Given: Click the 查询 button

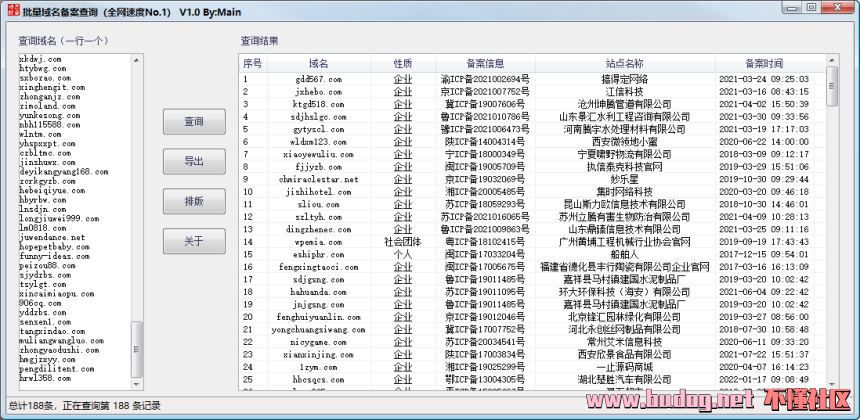Looking at the screenshot, I should pos(194,122).
